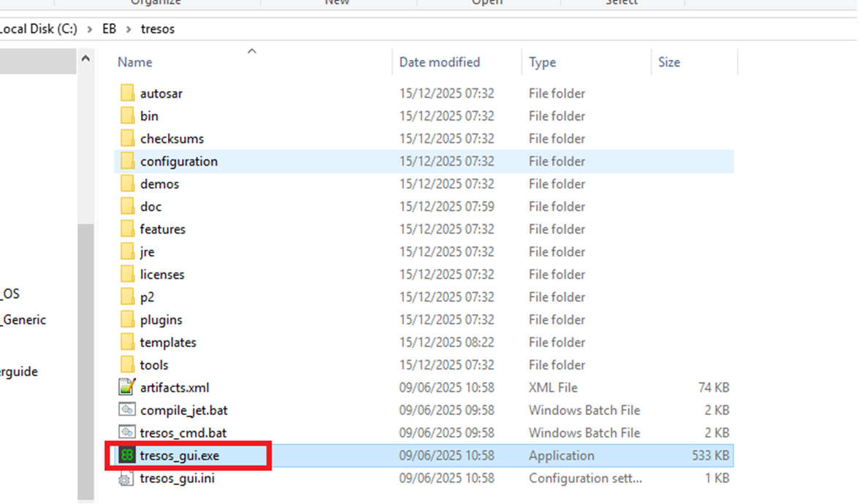The height and width of the screenshot is (504, 859).
Task: Click the sort arrow above Name column
Action: pyautogui.click(x=252, y=51)
